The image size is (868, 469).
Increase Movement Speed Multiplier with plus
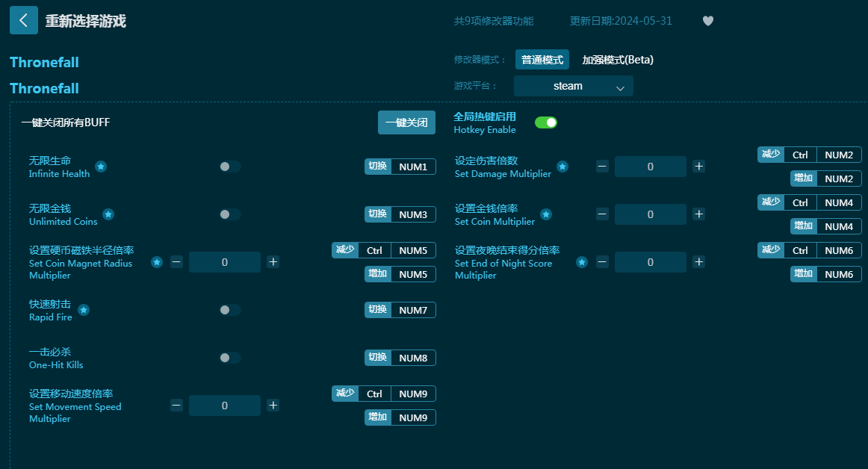click(x=273, y=406)
